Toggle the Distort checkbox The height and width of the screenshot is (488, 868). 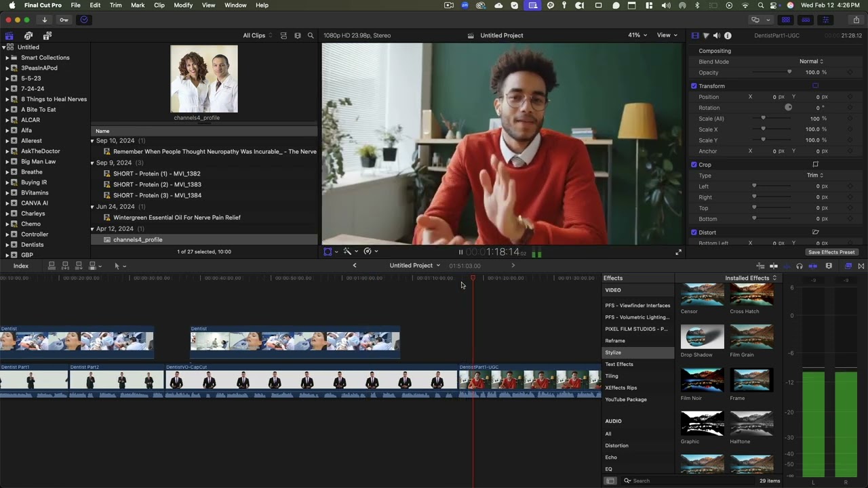tap(694, 232)
